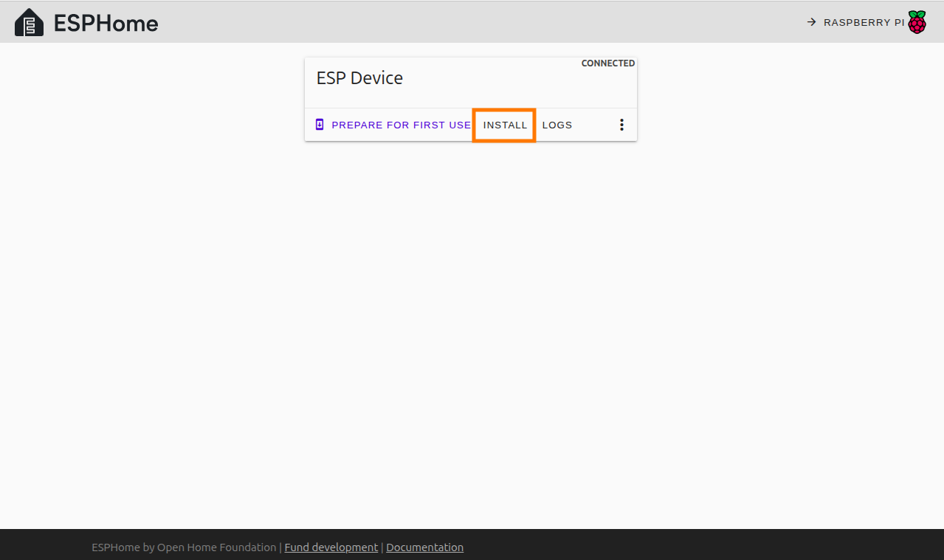Follow the Fund development footer link
The width and height of the screenshot is (944, 560).
[331, 547]
